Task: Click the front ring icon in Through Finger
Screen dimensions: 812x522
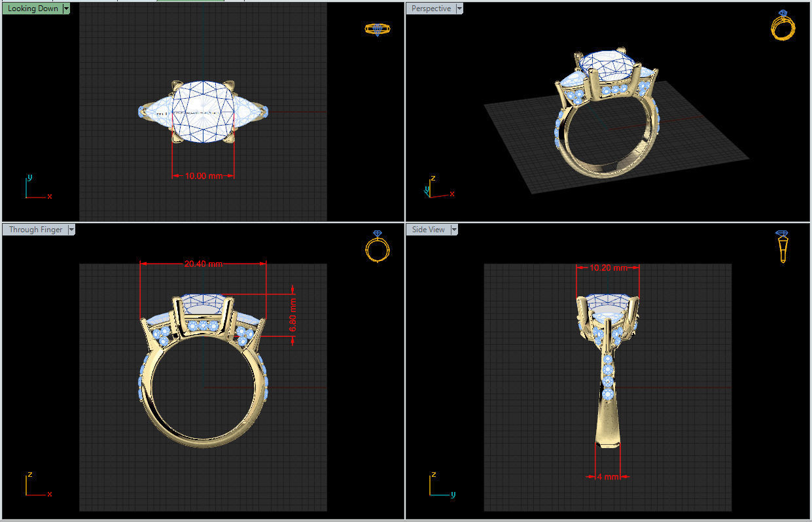Action: [378, 247]
